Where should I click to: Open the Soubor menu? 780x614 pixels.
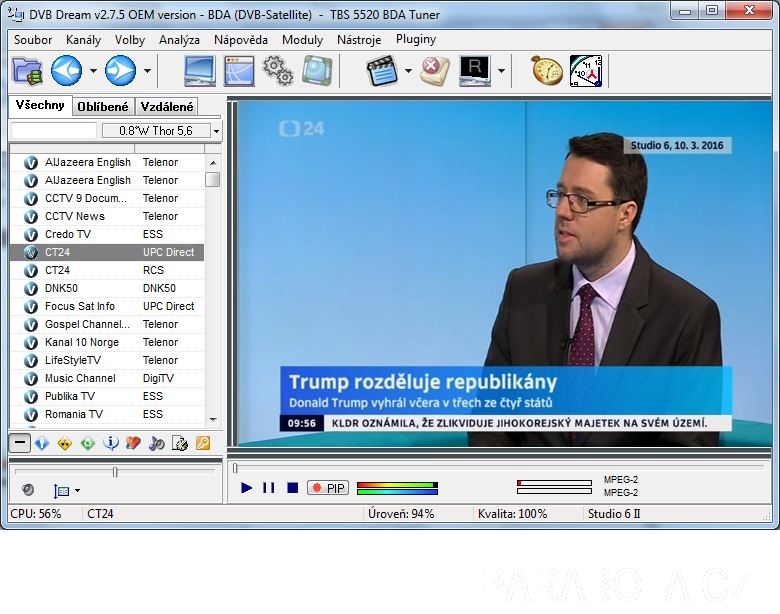[33, 40]
